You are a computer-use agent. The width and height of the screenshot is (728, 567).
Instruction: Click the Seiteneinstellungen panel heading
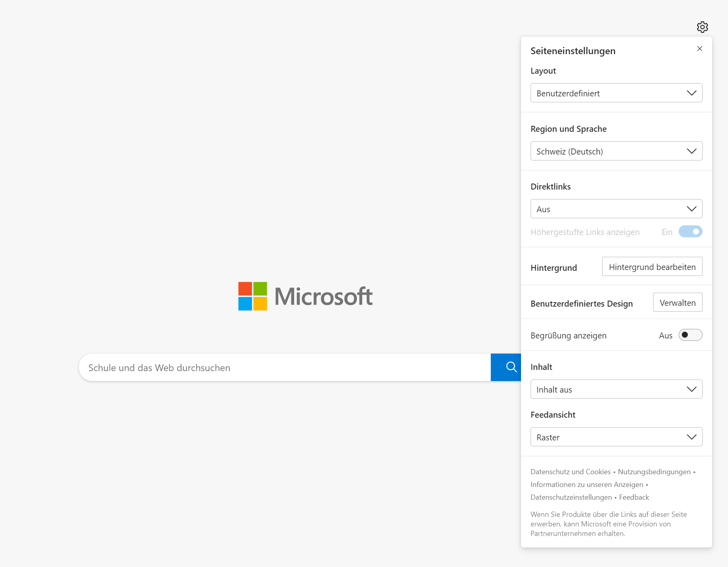[573, 51]
